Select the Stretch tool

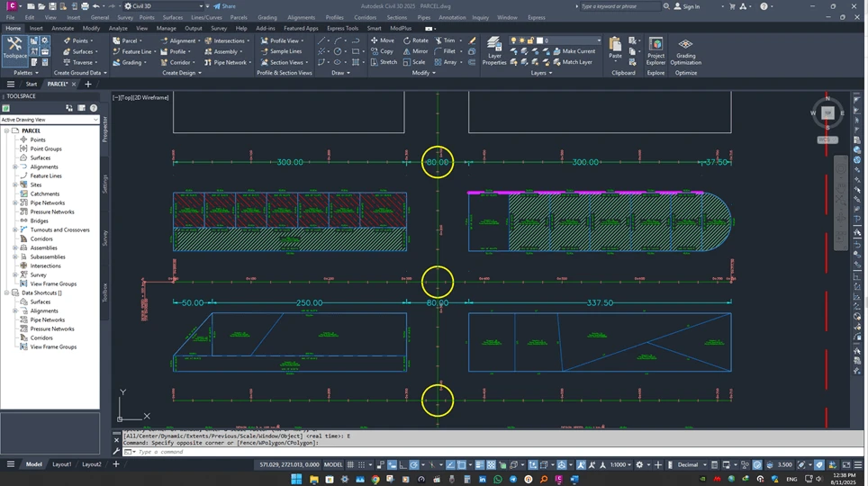(383, 62)
